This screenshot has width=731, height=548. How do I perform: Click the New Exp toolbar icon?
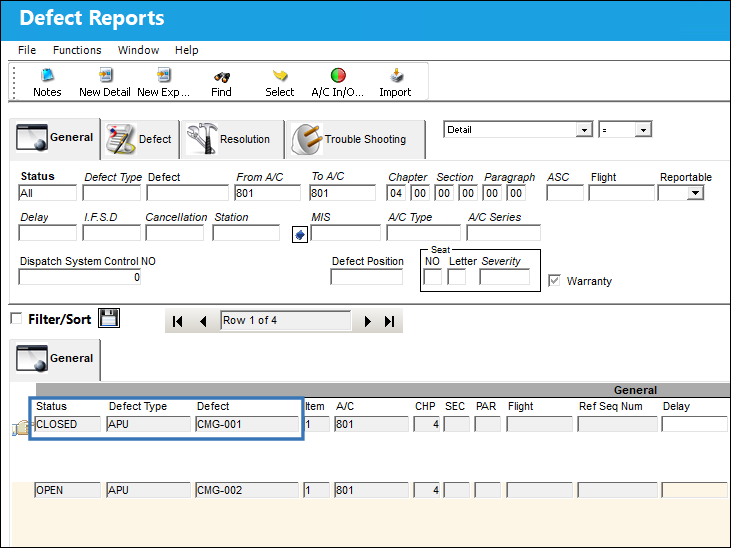(x=164, y=75)
